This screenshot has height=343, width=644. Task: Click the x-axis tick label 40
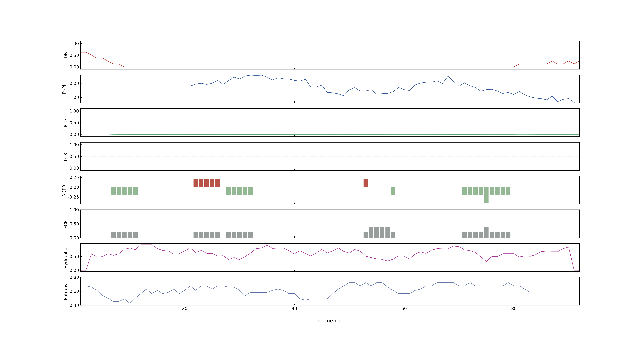[294, 309]
